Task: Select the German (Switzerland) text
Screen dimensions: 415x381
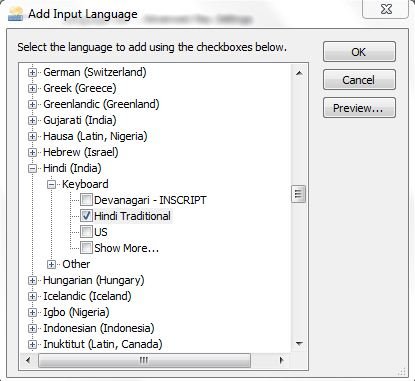Action: [x=95, y=72]
